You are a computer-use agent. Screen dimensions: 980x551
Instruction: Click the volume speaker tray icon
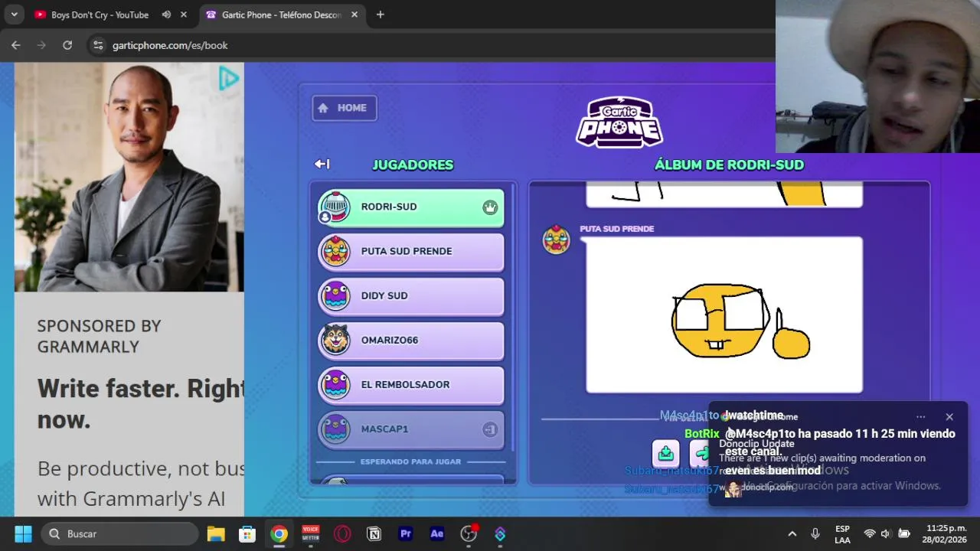(886, 533)
